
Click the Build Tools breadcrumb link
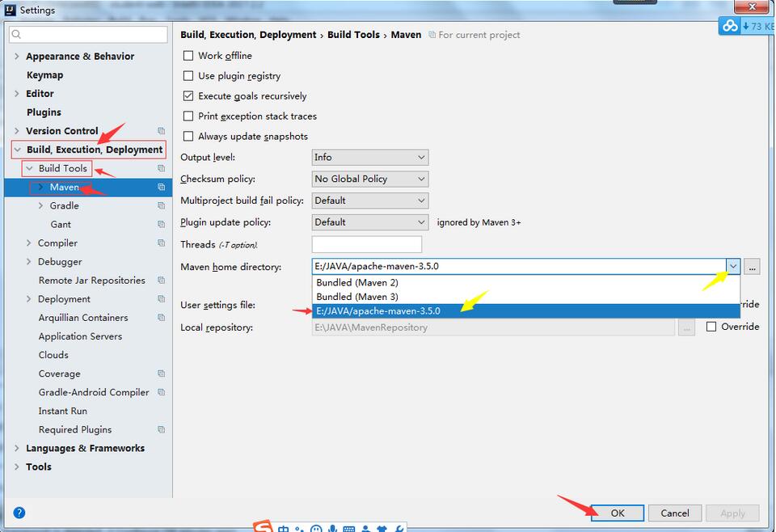coord(353,35)
